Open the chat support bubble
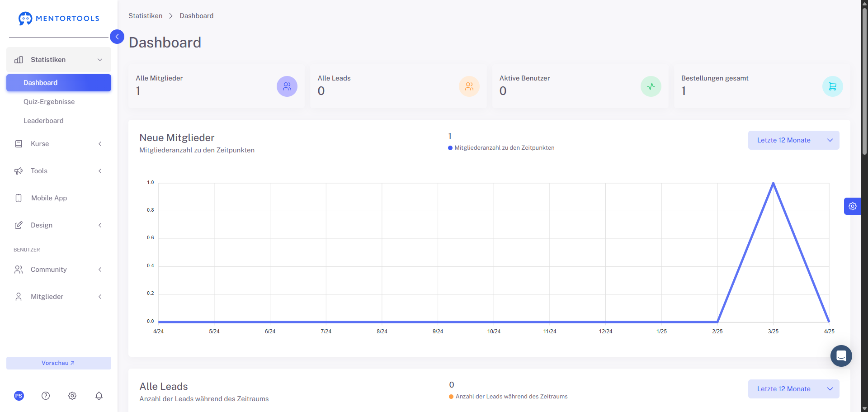 pyautogui.click(x=841, y=356)
